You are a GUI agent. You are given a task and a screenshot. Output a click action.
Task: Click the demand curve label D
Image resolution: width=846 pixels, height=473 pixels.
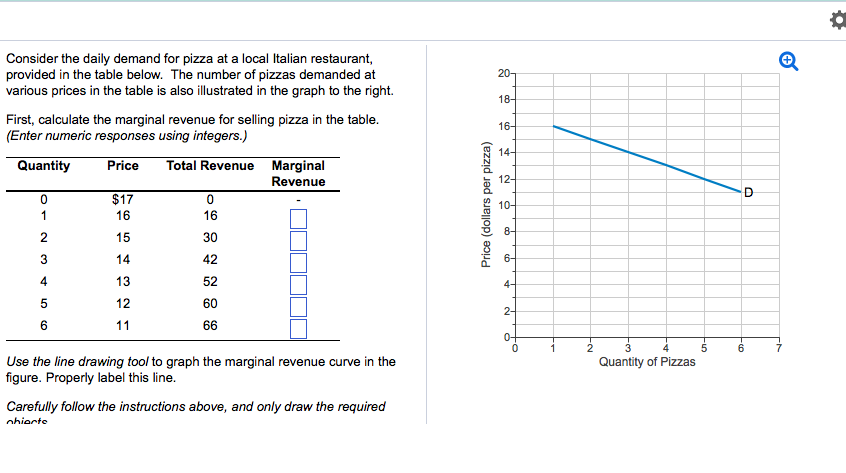tap(748, 193)
